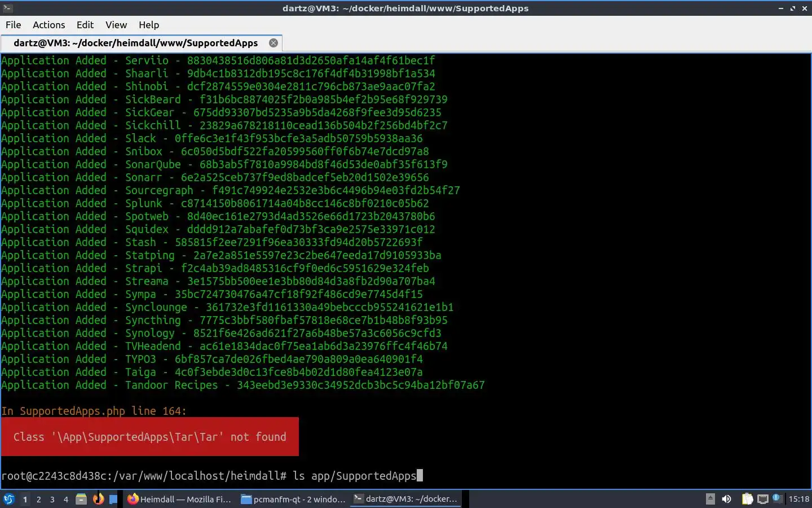Open the update notification tray icon
Viewport: 812px width, 508px height.
[777, 498]
